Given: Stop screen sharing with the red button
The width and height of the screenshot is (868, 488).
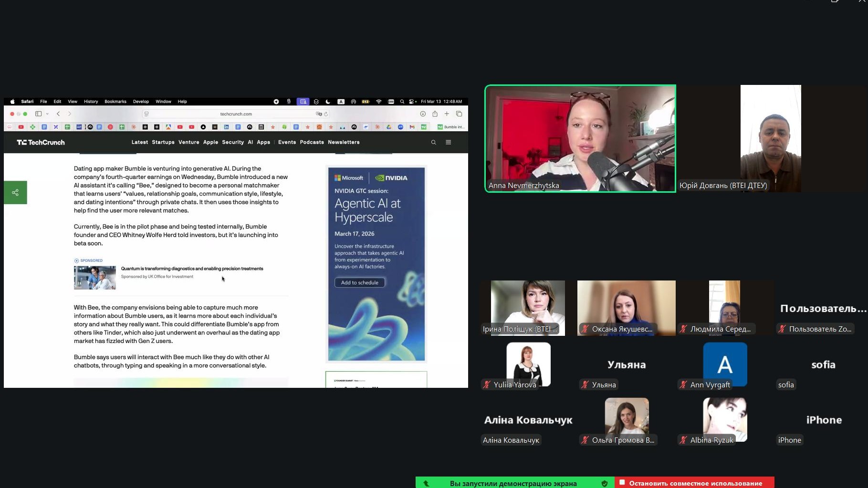Looking at the screenshot, I should 694,483.
